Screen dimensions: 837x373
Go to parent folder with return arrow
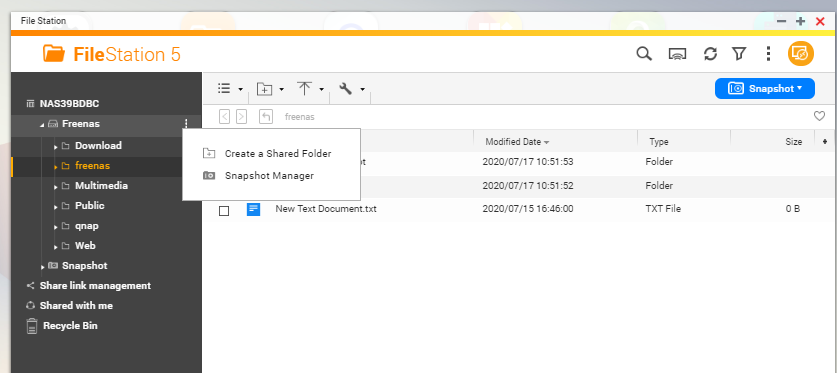[266, 116]
